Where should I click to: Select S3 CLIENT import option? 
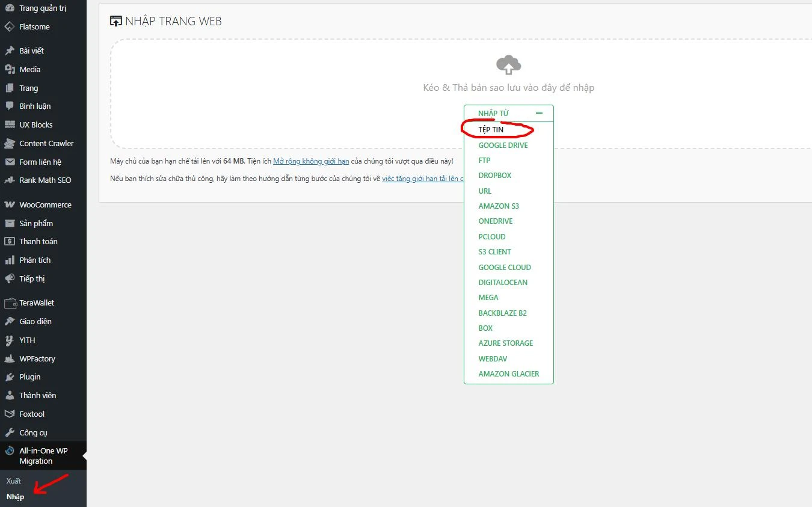click(494, 251)
